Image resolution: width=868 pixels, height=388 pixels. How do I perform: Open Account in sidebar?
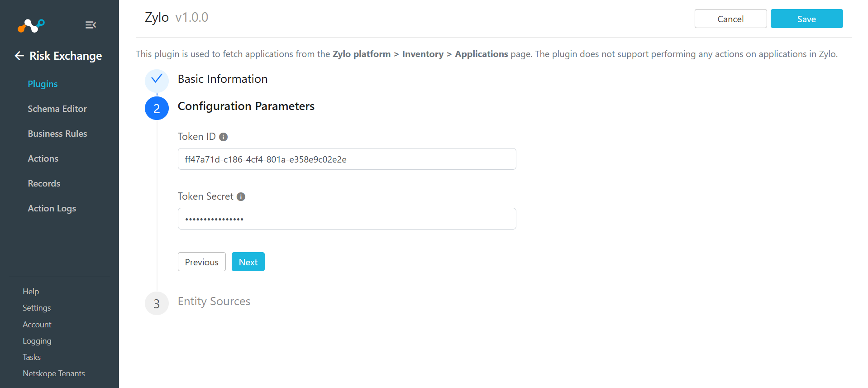[37, 325]
